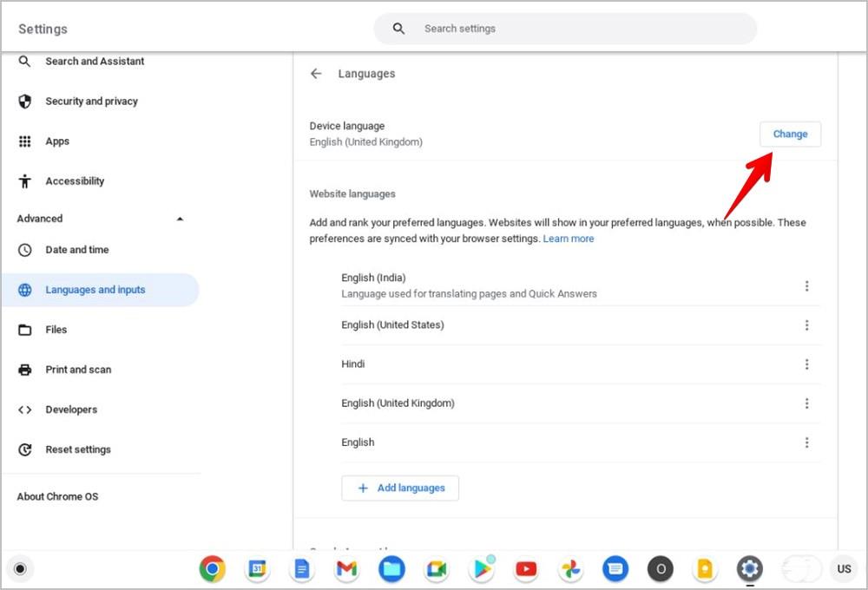The image size is (868, 590).
Task: Open more options menu for Hindi
Action: (806, 364)
